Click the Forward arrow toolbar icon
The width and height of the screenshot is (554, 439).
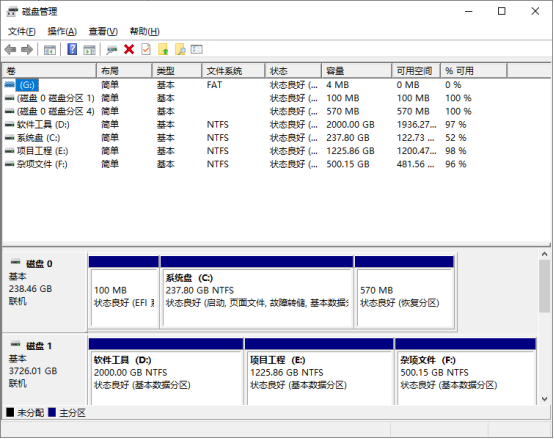tap(27, 49)
